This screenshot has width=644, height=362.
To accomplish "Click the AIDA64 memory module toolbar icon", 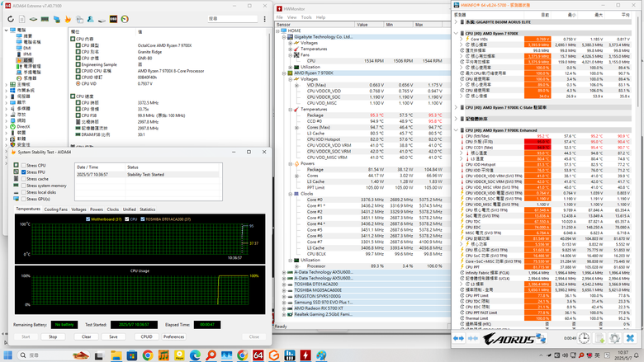I will pos(45,19).
